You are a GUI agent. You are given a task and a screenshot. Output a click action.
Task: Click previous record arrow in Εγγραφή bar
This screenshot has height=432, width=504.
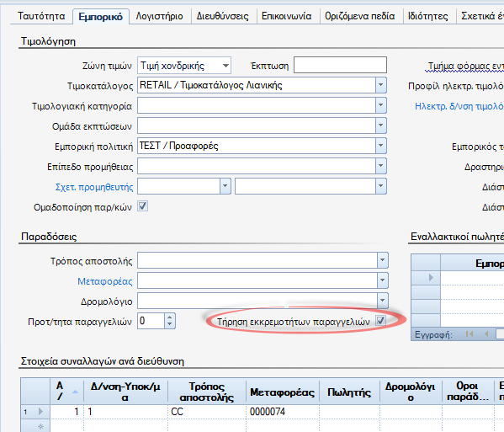point(486,334)
